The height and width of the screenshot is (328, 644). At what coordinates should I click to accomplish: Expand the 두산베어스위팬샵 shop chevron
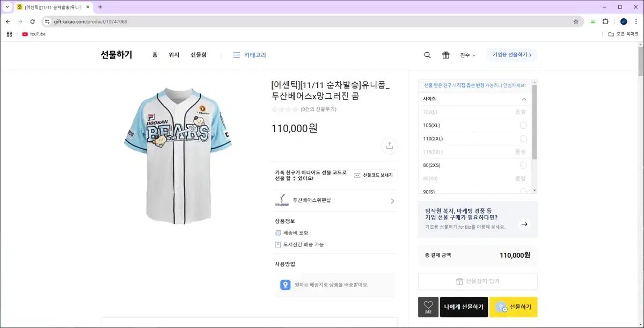pyautogui.click(x=392, y=201)
